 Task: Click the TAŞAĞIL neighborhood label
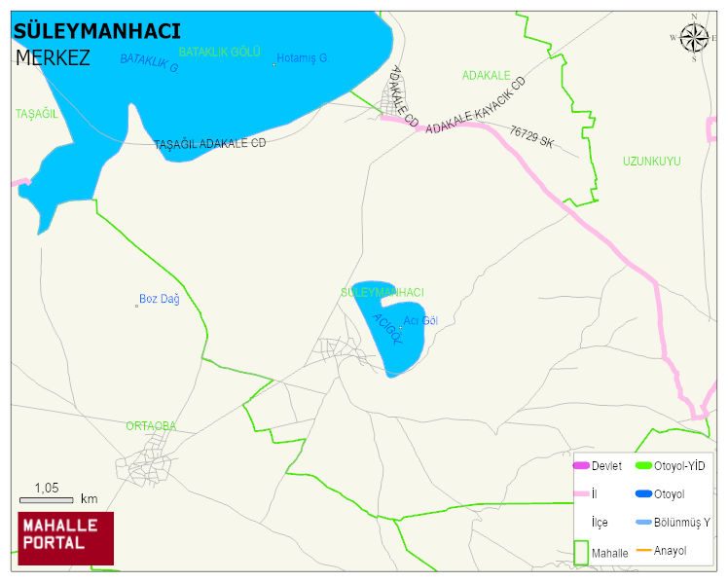tap(37, 114)
